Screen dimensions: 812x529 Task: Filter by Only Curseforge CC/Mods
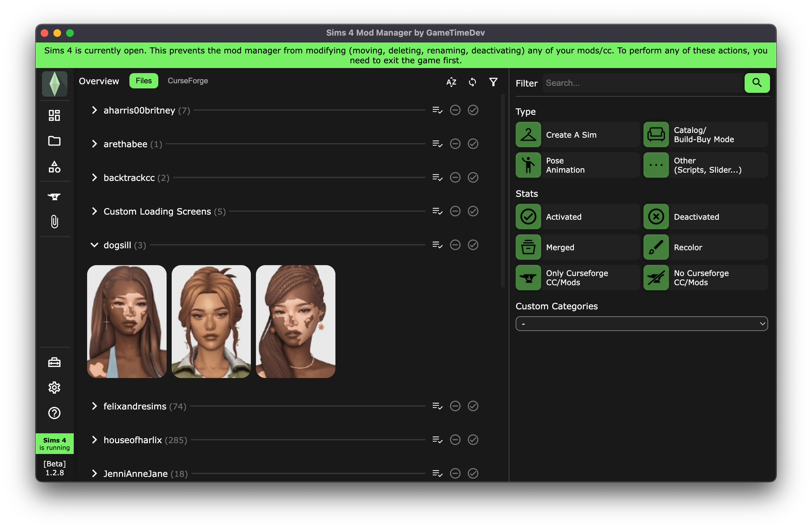pyautogui.click(x=577, y=278)
